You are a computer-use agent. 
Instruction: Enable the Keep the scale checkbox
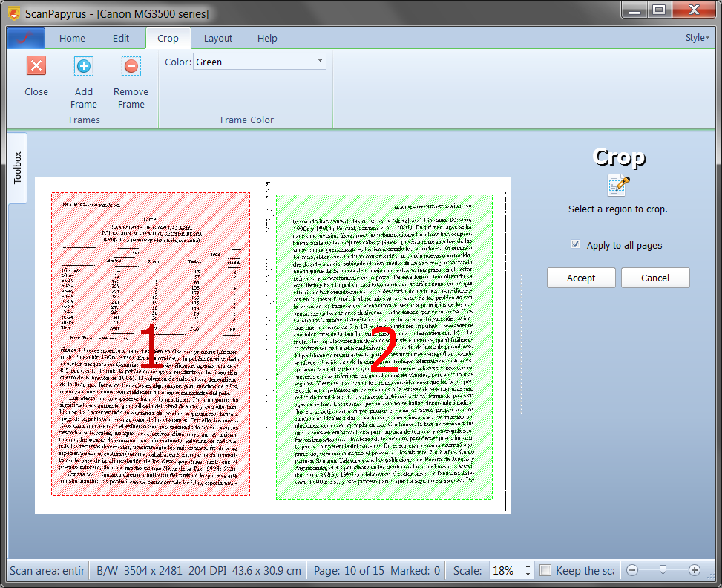point(545,570)
